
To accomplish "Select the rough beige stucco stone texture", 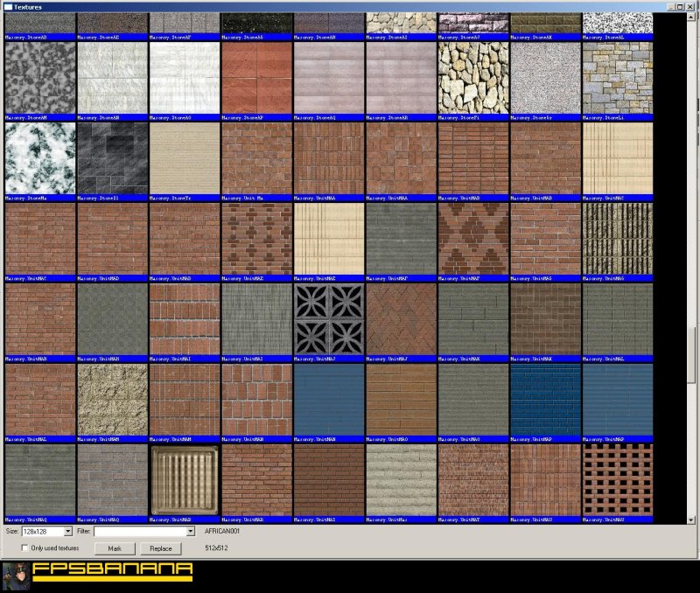I will click(x=111, y=399).
